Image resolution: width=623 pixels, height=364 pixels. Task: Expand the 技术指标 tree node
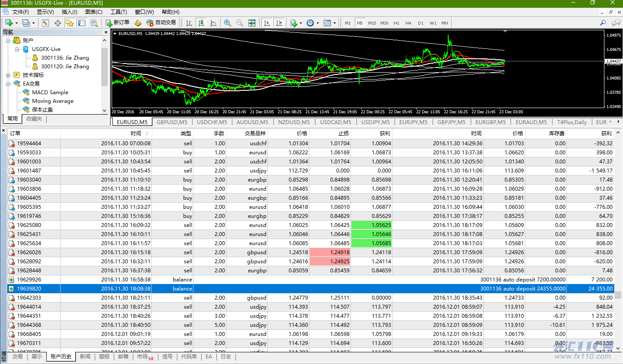[x=8, y=75]
